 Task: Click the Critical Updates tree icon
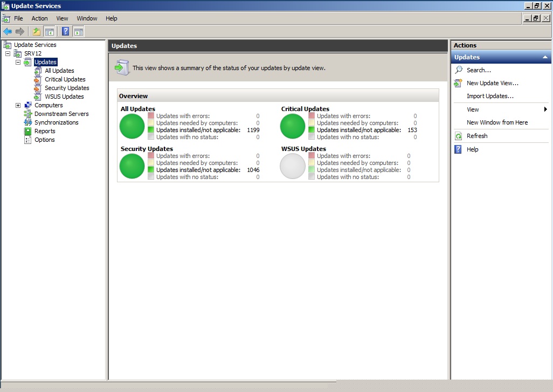tap(38, 79)
